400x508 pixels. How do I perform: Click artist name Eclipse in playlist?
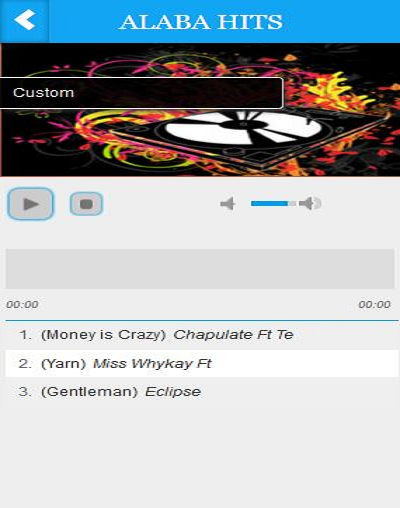(173, 392)
